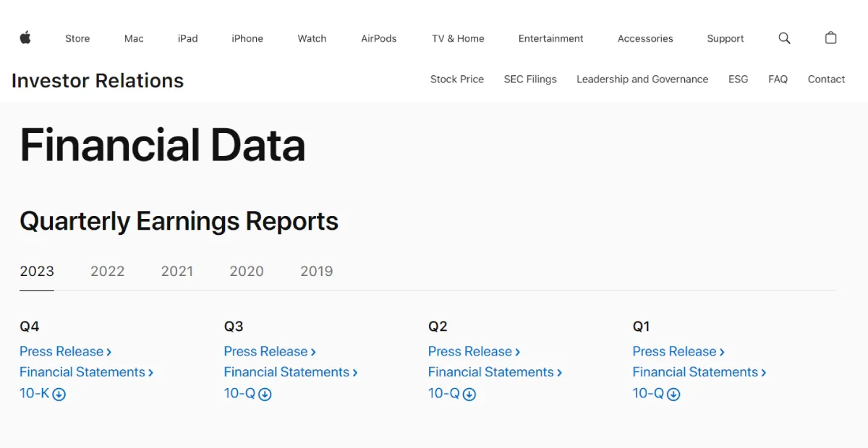This screenshot has height=448, width=868.
Task: Open the shopping bag icon
Action: [x=830, y=38]
